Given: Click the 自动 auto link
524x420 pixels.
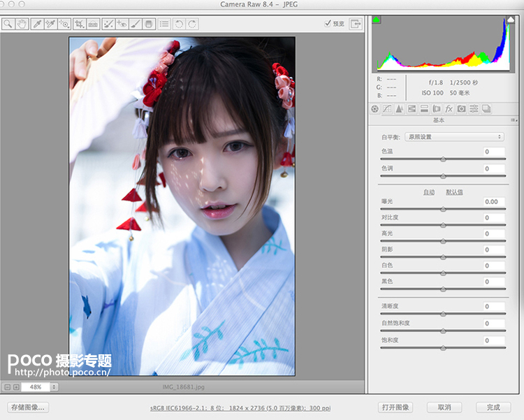Looking at the screenshot, I should click(x=429, y=192).
